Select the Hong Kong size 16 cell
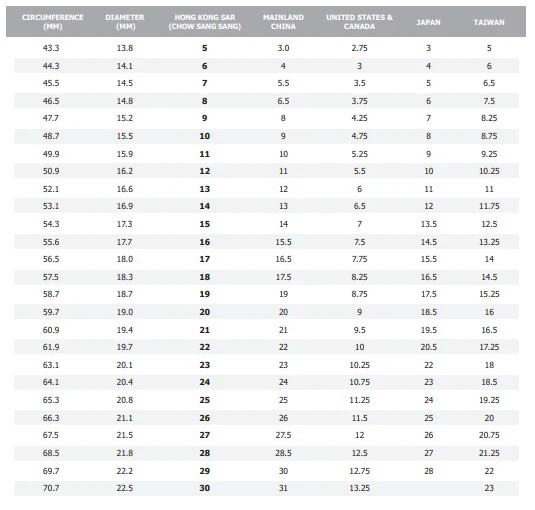This screenshot has height=510, width=535. click(x=204, y=242)
